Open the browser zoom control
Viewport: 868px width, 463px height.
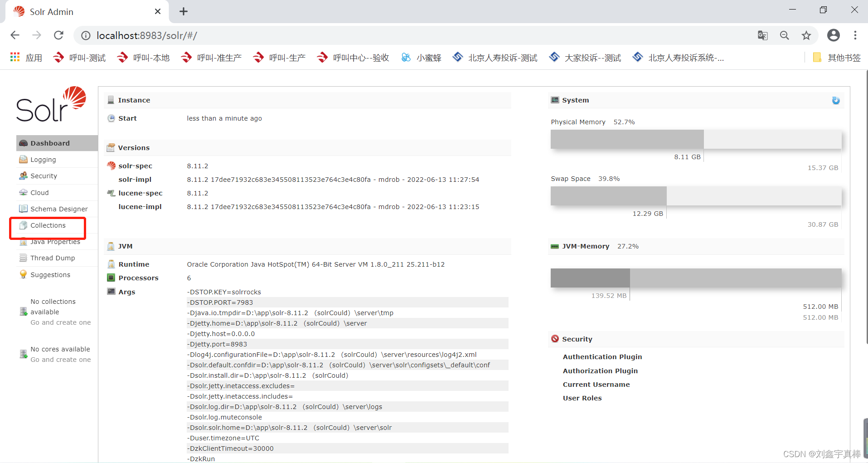[785, 35]
